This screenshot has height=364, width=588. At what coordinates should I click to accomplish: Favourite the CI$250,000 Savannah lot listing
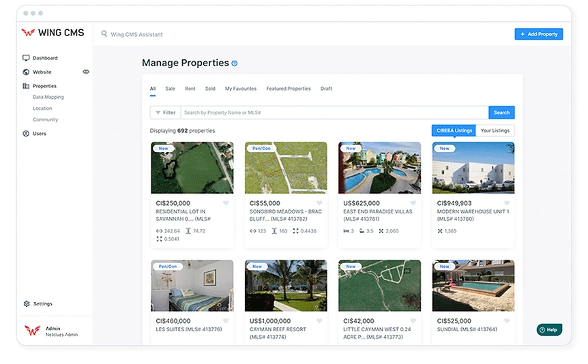(x=226, y=203)
